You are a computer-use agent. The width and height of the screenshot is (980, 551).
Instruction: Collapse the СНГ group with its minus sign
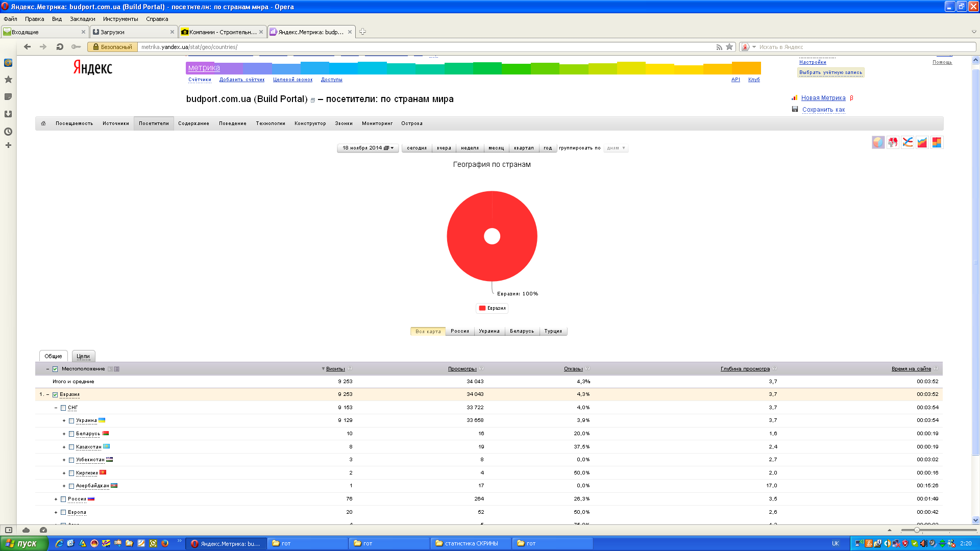(x=56, y=408)
